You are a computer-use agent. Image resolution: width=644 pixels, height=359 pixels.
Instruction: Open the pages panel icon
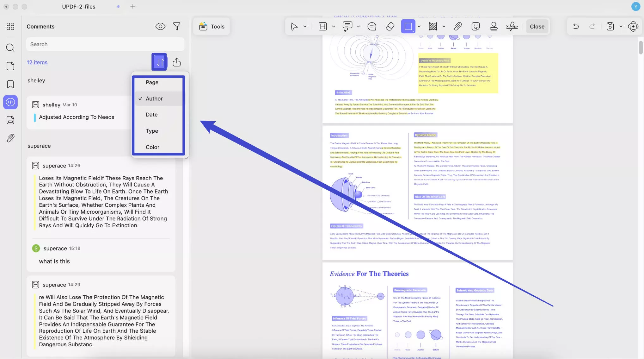click(10, 66)
